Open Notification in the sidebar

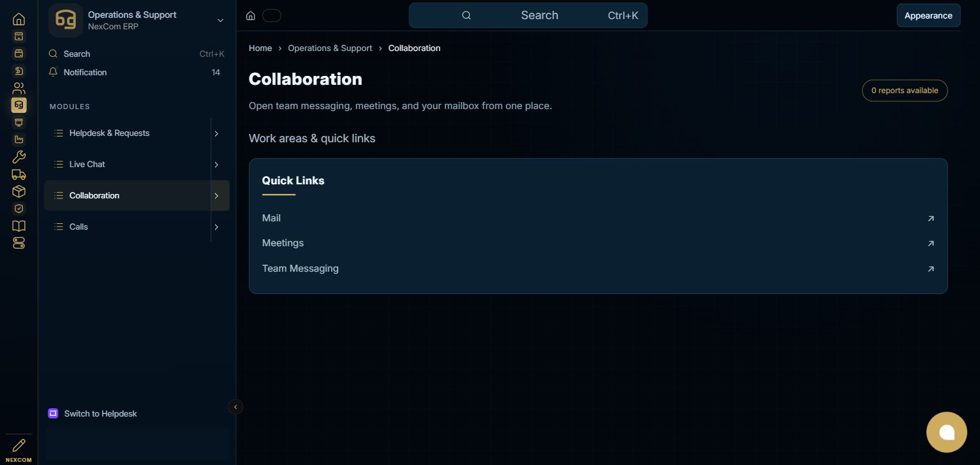click(x=137, y=72)
